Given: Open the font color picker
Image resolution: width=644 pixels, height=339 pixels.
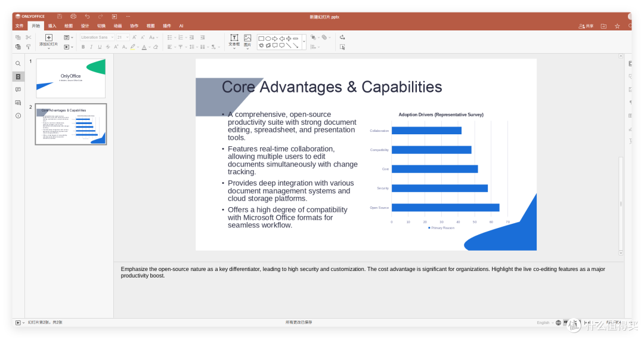Looking at the screenshot, I should (145, 47).
